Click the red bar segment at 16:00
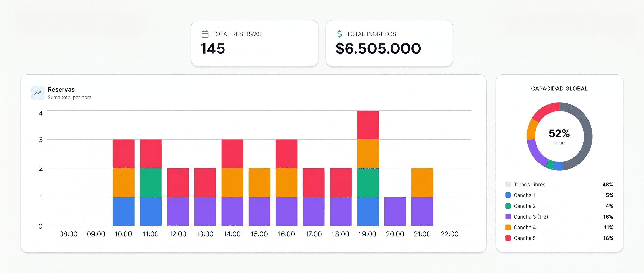This screenshot has width=644, height=273. [x=286, y=154]
